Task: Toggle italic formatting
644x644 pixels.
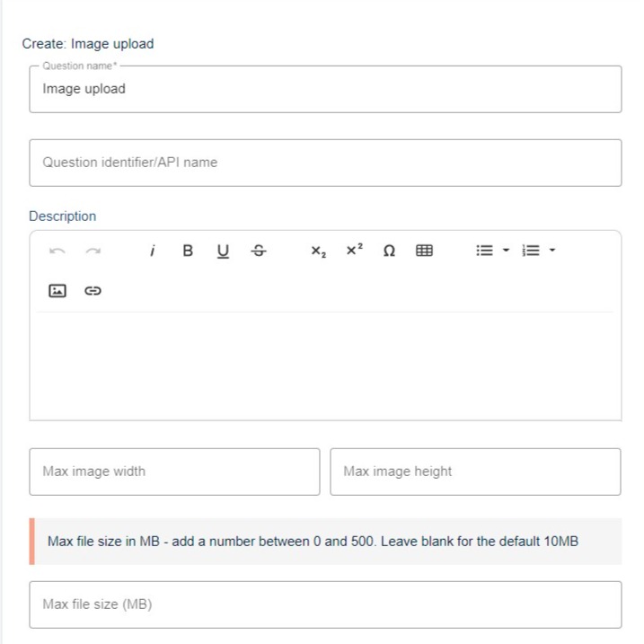Action: [x=153, y=251]
